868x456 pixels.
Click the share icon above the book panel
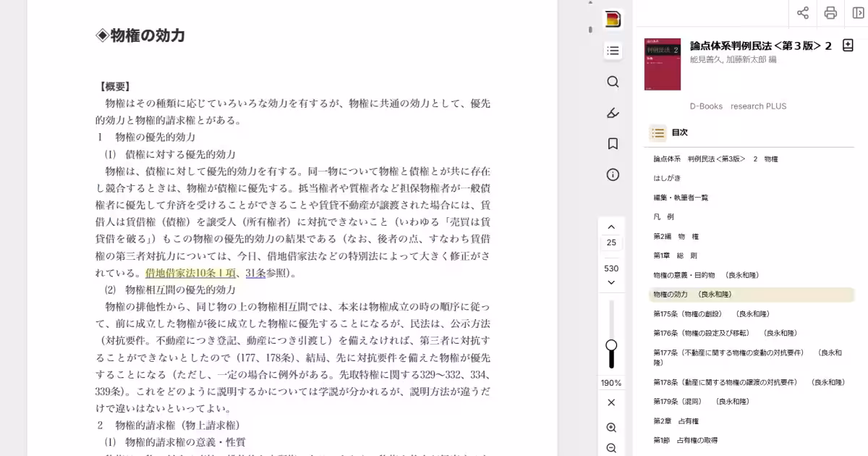(803, 13)
